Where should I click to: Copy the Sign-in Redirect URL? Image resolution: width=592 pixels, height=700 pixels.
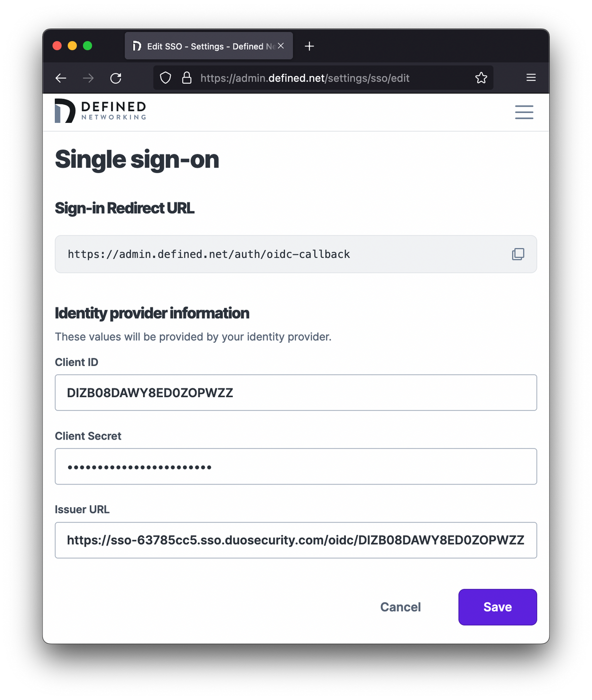[518, 254]
